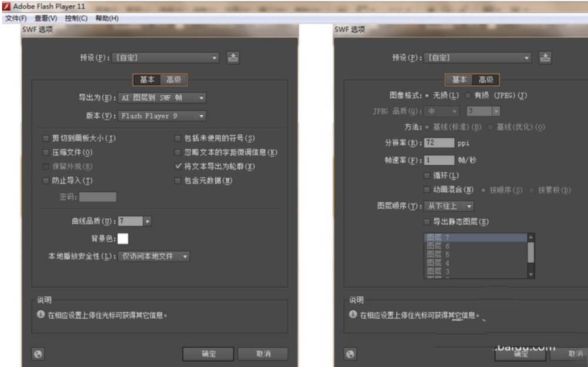Image resolution: width=588 pixels, height=367 pixels.
Task: Open the 帮助(H) menu
Action: pos(107,18)
